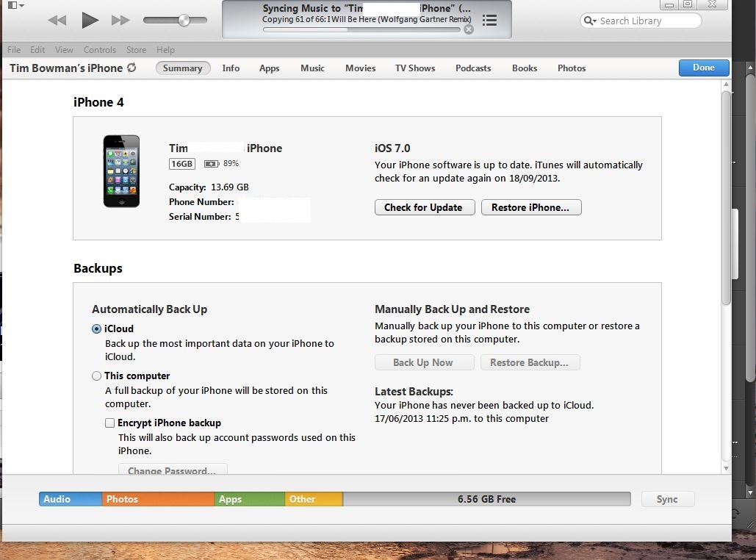Click the Serial Number label
Viewport: 756px width, 560px height.
pos(200,217)
